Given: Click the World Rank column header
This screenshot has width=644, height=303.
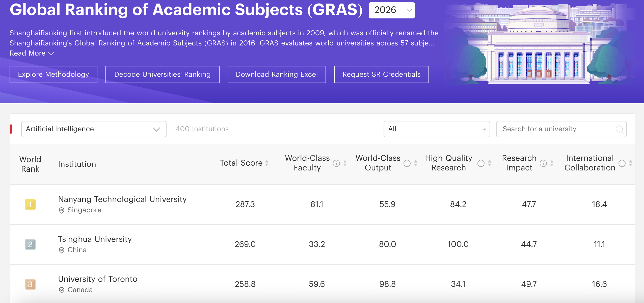Looking at the screenshot, I should pos(30,164).
